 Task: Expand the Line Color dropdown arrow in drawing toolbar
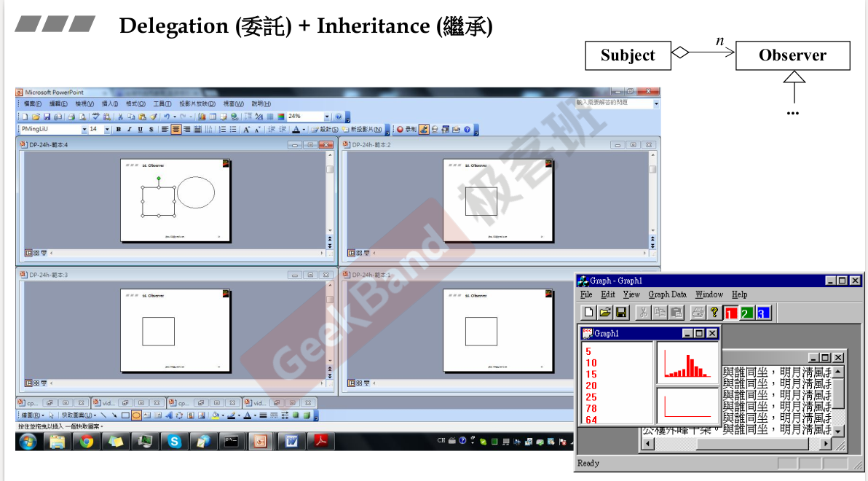click(x=239, y=415)
